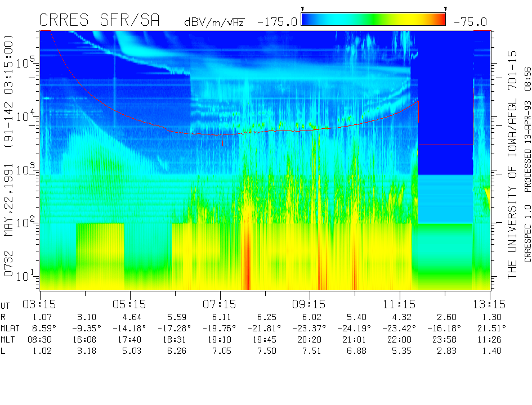The image size is (532, 405).
Task: Click the left triangle marker above the color bar
Action: [303, 8]
